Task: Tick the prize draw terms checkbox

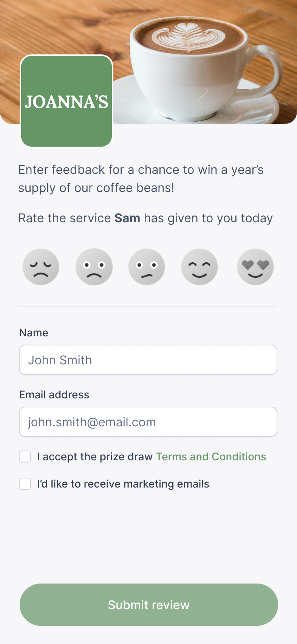Action: coord(25,457)
